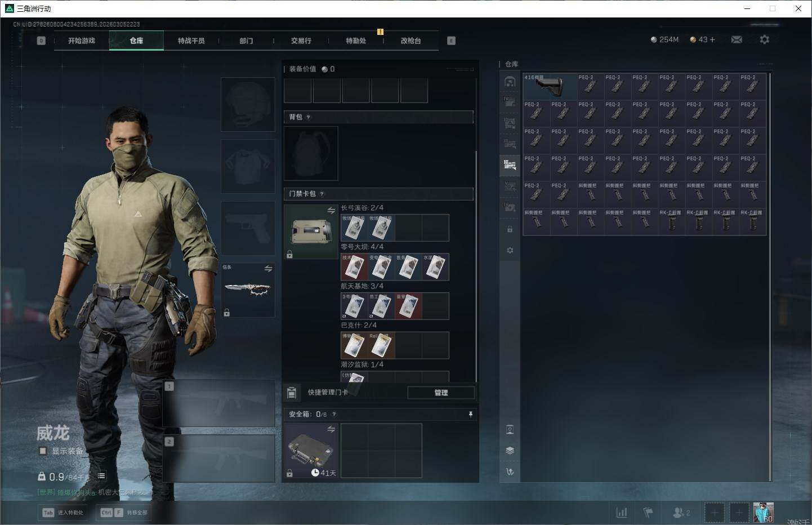Select the red third 航天基地 key card

coord(408,306)
